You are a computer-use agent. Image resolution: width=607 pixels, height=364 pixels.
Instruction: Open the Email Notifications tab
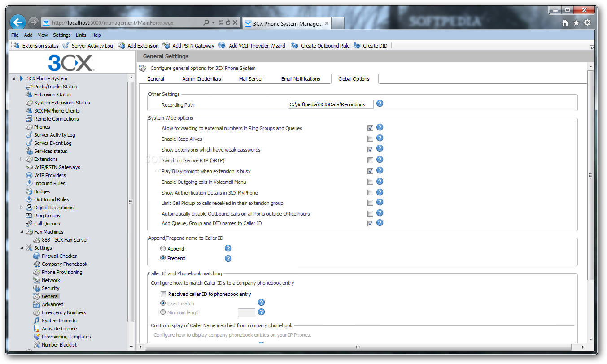pyautogui.click(x=301, y=79)
